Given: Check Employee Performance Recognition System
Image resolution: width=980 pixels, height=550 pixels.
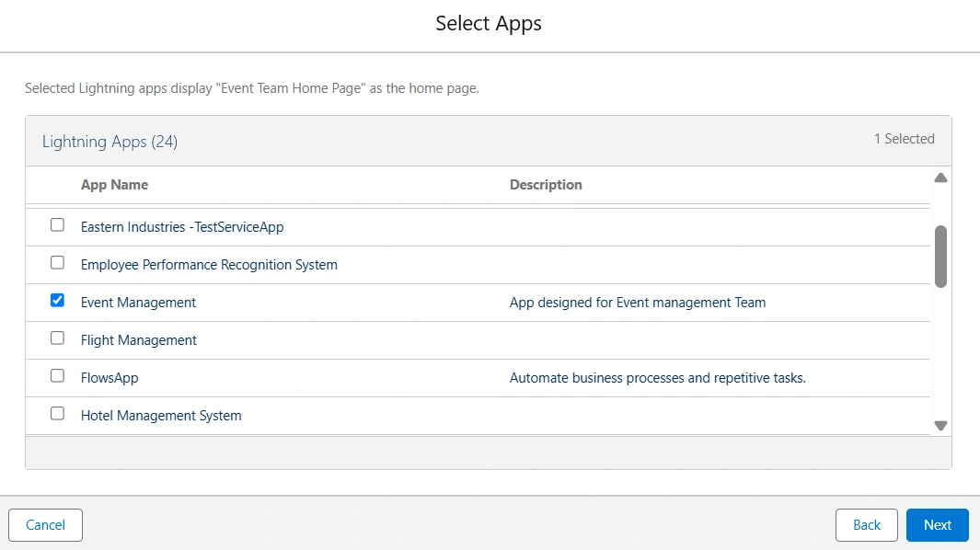Looking at the screenshot, I should [x=57, y=262].
